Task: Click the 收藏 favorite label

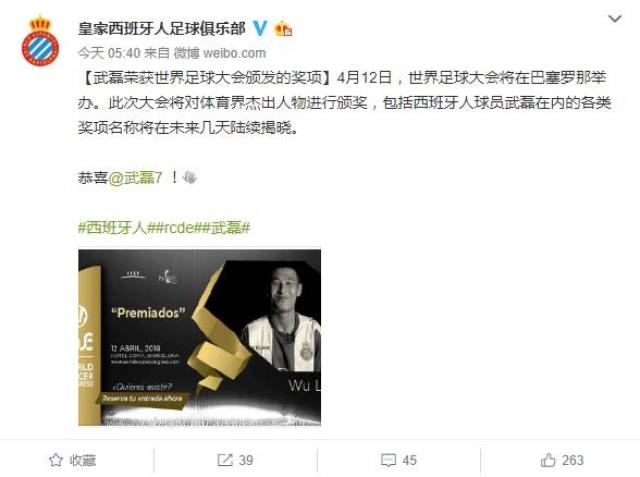Action: click(82, 460)
